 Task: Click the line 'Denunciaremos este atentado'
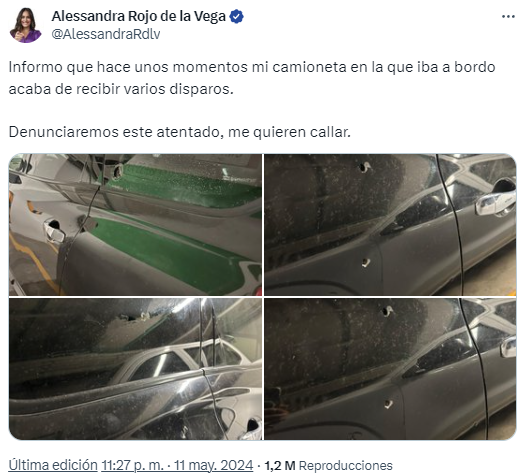coord(179,132)
